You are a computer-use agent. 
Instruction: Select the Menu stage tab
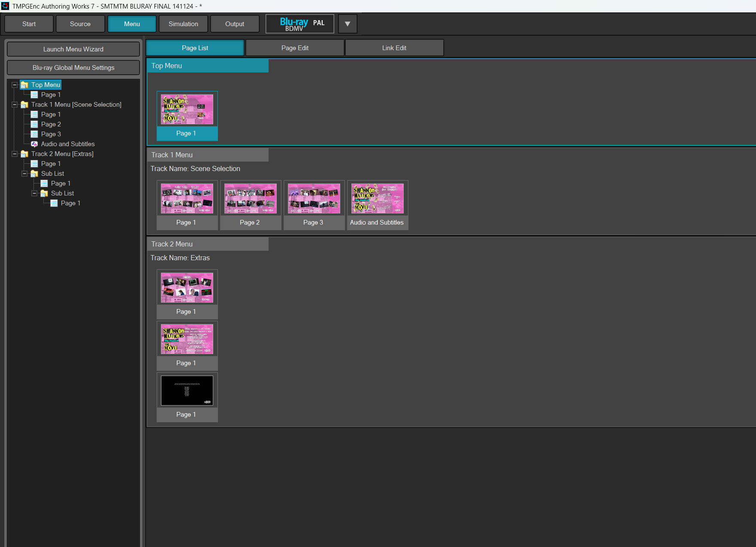(132, 24)
